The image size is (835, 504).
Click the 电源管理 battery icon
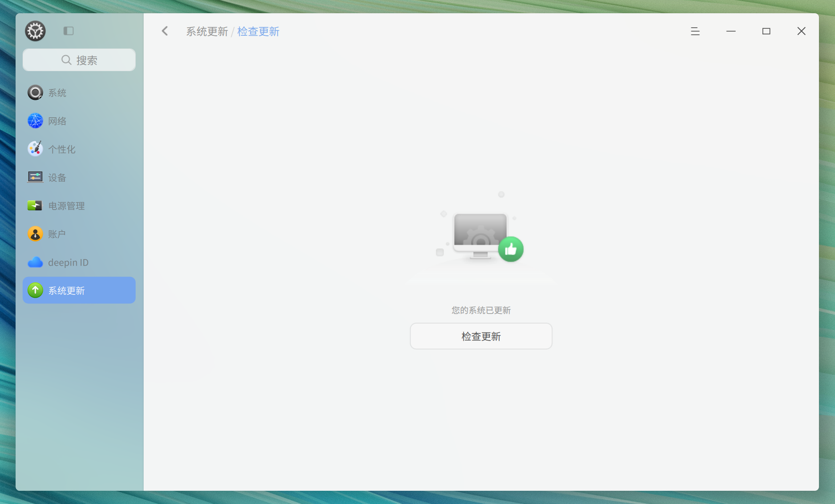click(x=35, y=205)
